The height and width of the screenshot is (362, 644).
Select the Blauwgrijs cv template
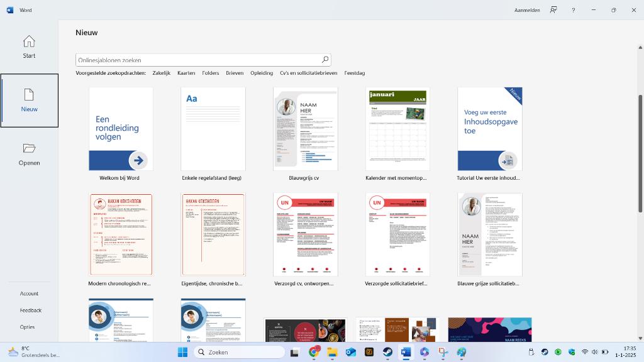306,129
